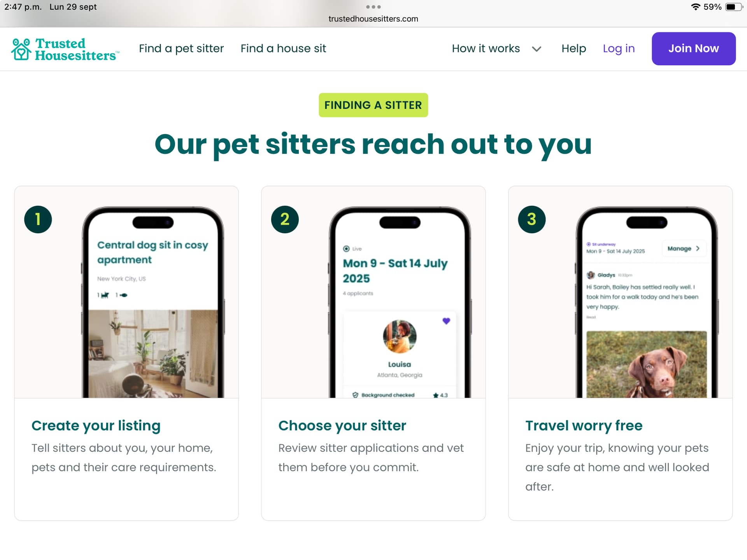
Task: Click the Log in link
Action: [619, 48]
